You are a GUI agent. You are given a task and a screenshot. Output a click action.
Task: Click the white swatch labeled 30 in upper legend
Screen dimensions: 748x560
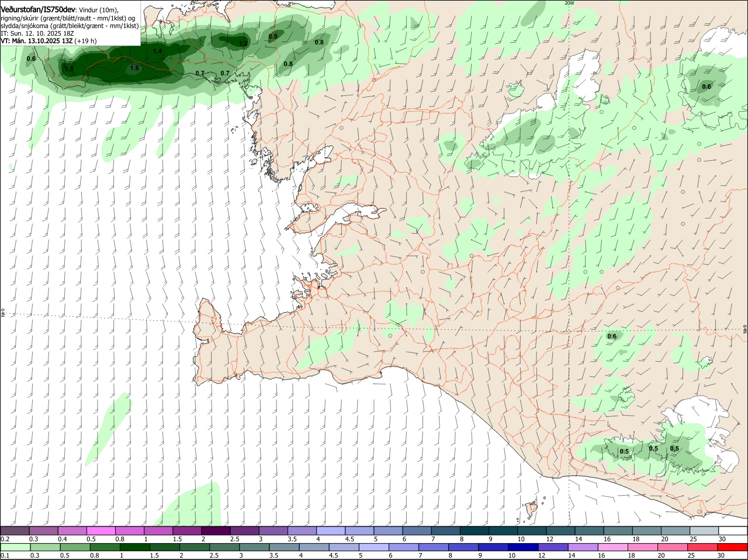(x=732, y=530)
